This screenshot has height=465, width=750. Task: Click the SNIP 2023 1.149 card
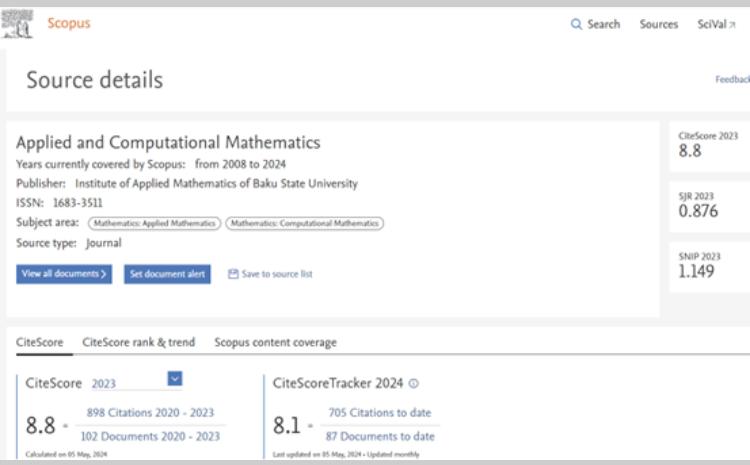709,267
